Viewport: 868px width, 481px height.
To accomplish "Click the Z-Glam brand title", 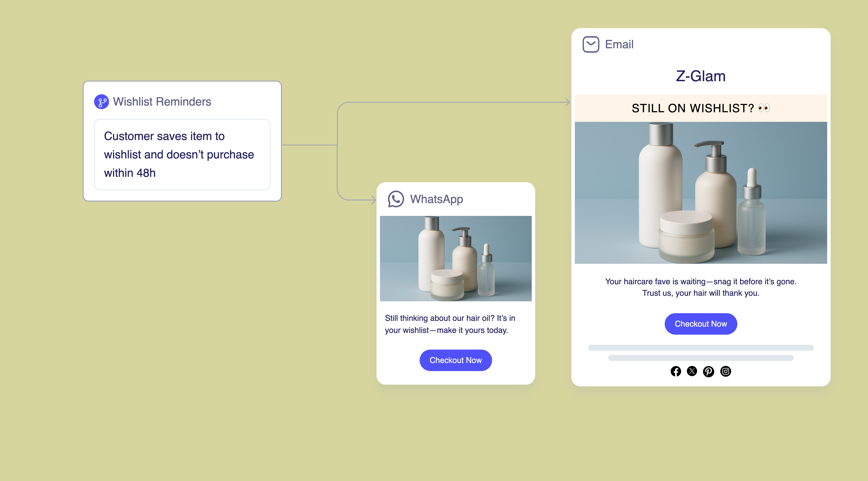I will coord(701,76).
